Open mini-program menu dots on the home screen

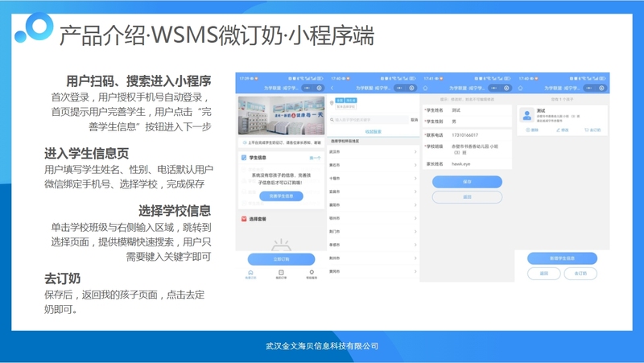(308, 88)
